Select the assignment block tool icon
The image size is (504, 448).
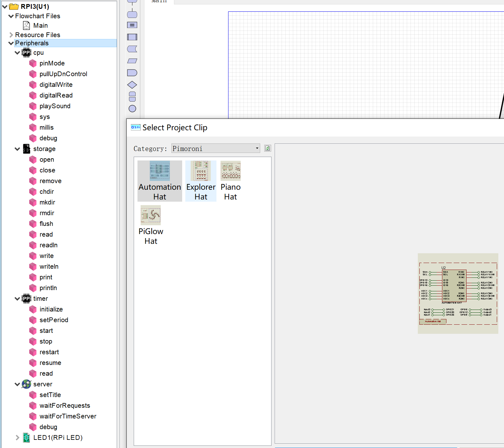132,25
